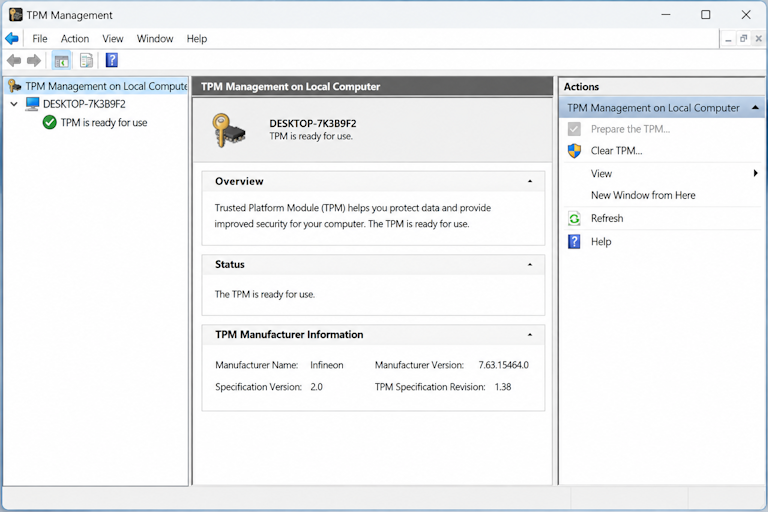
Task: Expand the View submenu arrow in Actions pane
Action: [756, 173]
